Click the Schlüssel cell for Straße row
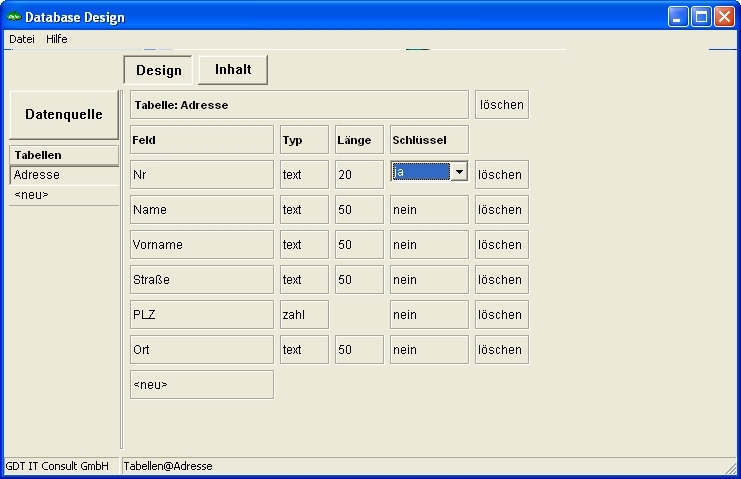The width and height of the screenshot is (741, 479). point(428,280)
